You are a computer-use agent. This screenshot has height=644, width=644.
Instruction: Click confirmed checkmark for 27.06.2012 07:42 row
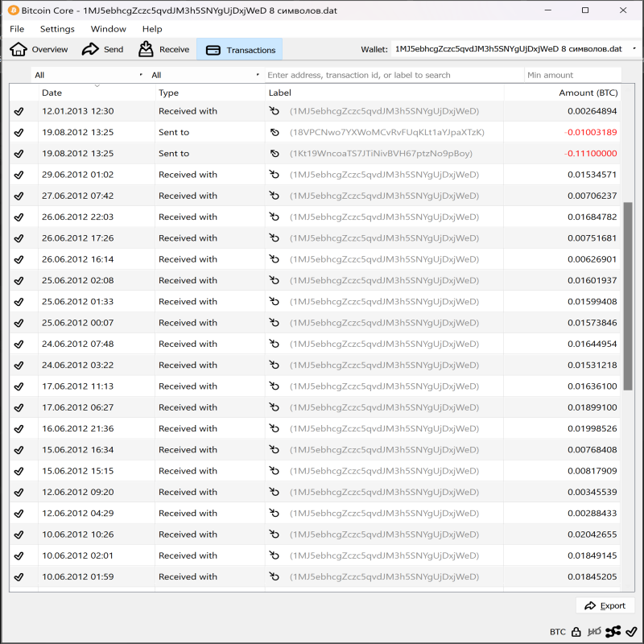pyautogui.click(x=19, y=196)
